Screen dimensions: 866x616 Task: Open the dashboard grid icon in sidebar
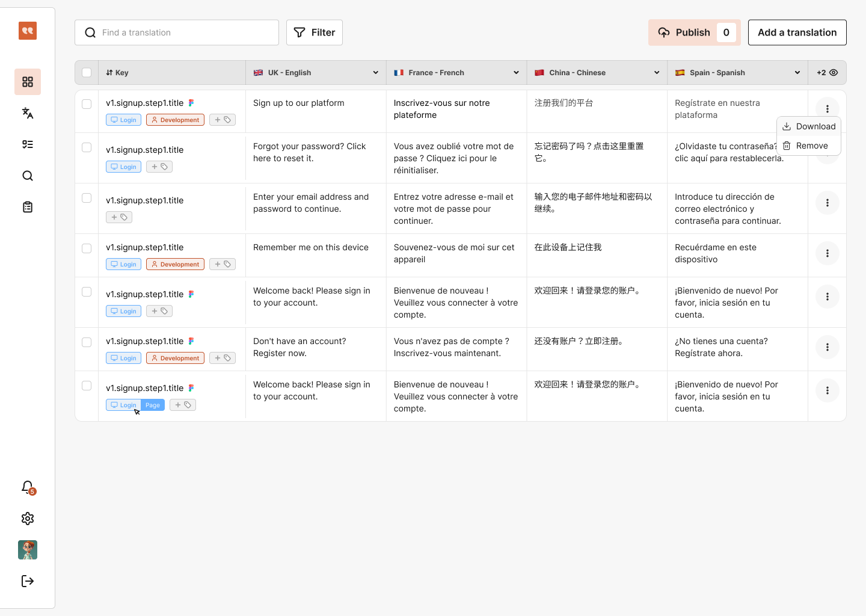click(28, 82)
